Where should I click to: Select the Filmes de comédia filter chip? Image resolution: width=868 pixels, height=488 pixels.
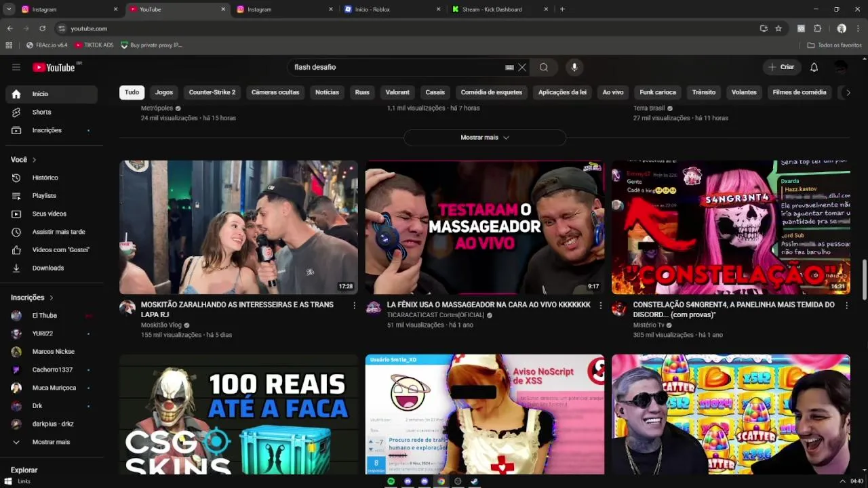(800, 92)
